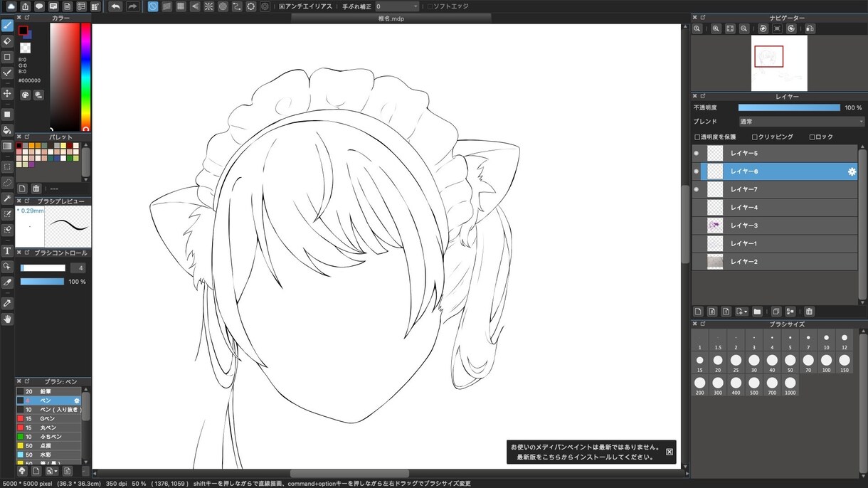Select the 水彩 brush
The height and width of the screenshot is (488, 868).
[48, 455]
